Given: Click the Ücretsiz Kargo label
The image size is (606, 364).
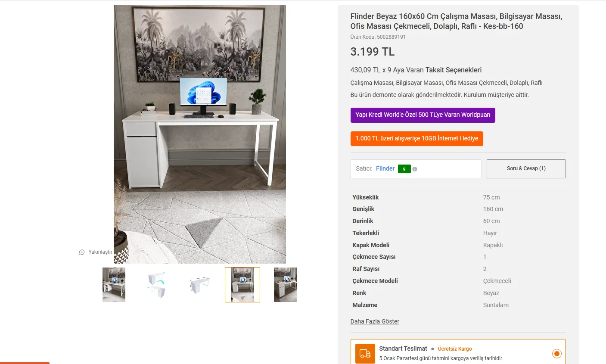Looking at the screenshot, I should point(455,349).
